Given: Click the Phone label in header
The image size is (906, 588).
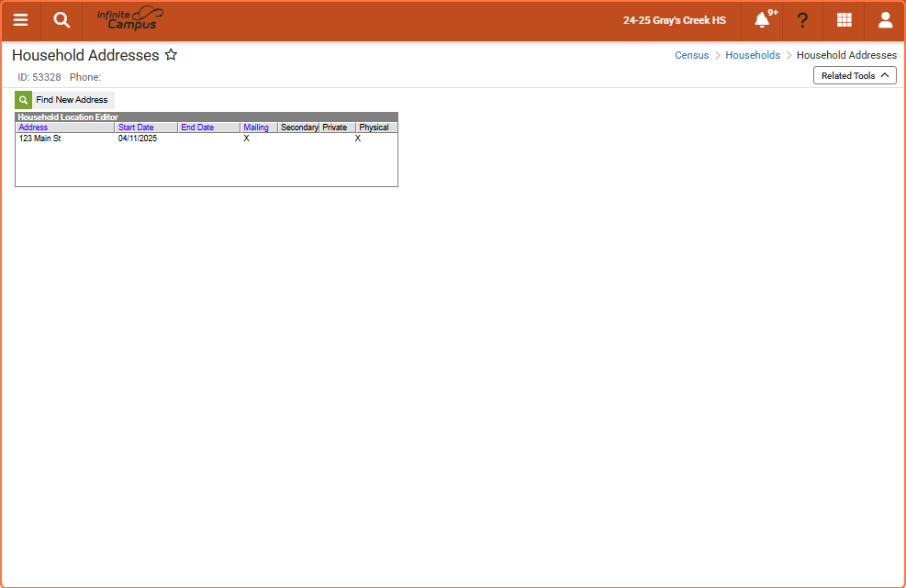Looking at the screenshot, I should point(85,77).
